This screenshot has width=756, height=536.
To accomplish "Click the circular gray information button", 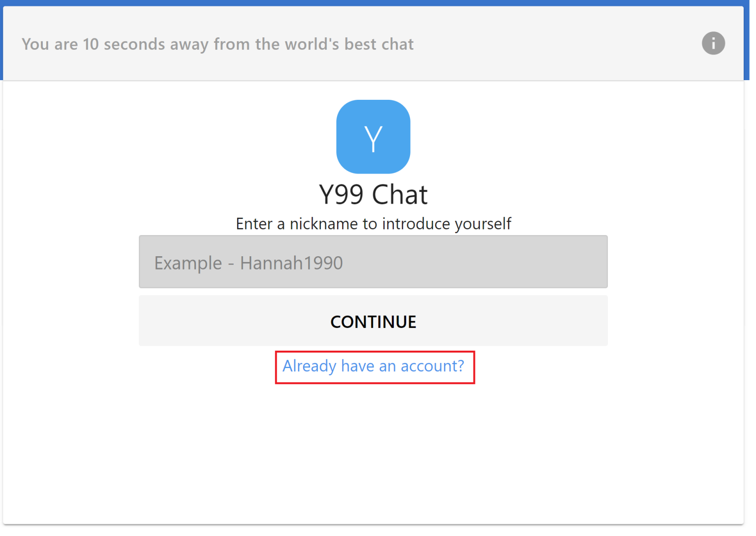I will coord(713,43).
